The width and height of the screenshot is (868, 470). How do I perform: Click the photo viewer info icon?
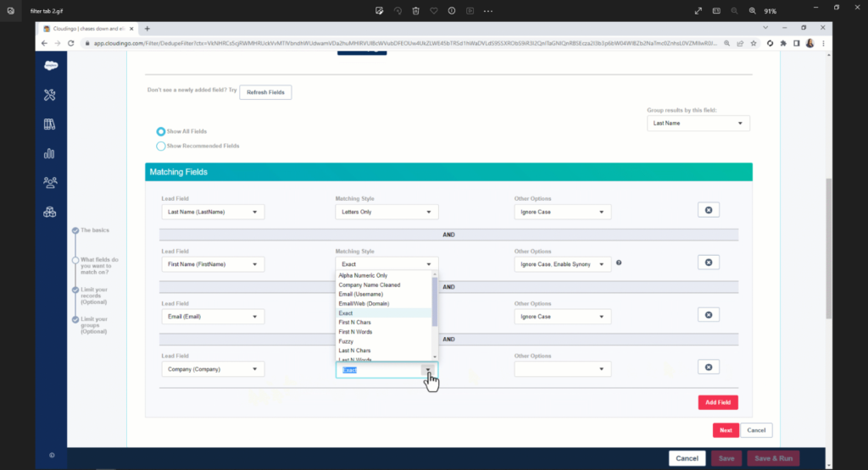coord(452,10)
